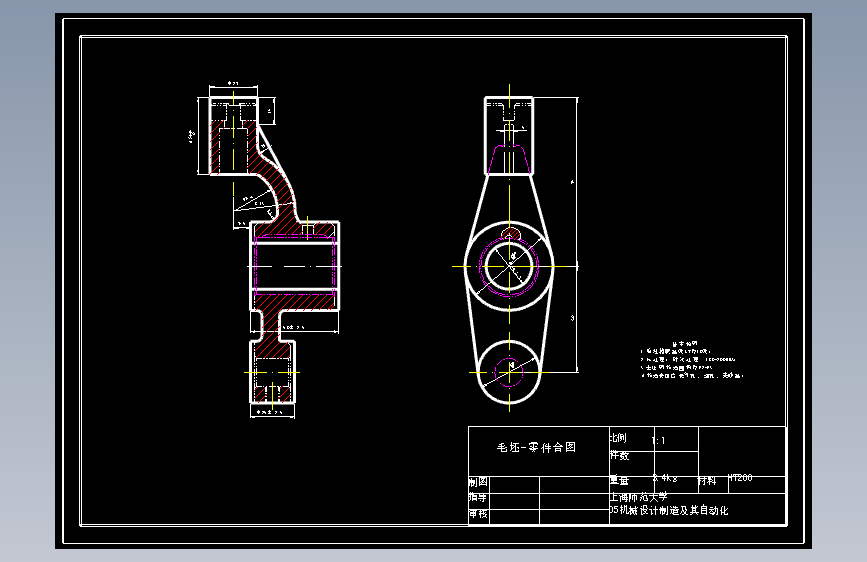
Task: Click the technical requirements notes block
Action: pos(692,360)
